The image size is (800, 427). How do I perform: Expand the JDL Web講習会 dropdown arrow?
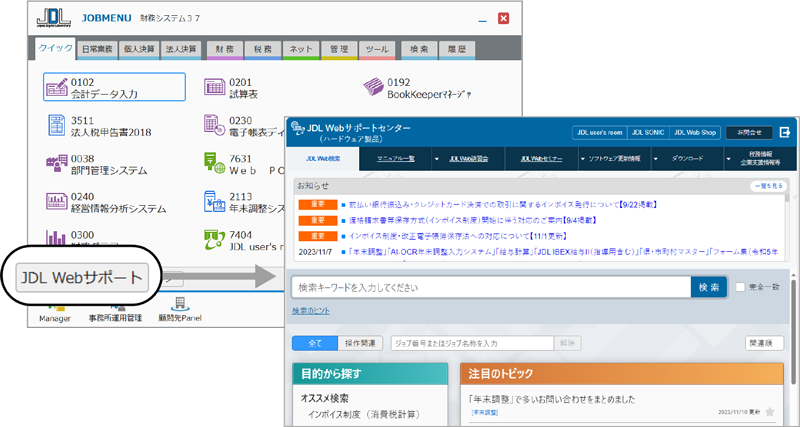[x=437, y=159]
